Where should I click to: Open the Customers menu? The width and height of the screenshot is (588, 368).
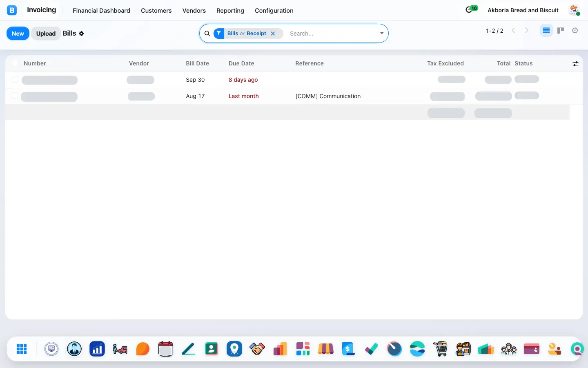[156, 11]
